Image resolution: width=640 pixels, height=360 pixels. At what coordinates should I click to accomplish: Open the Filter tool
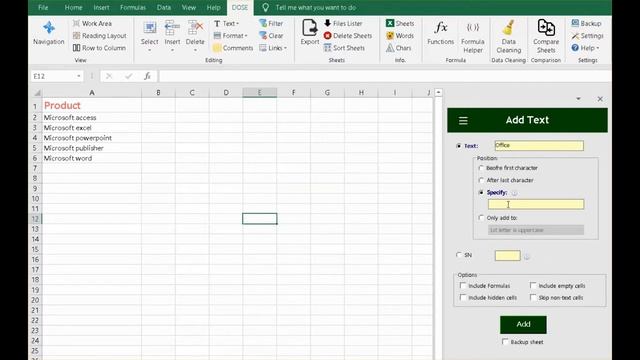pos(271,24)
